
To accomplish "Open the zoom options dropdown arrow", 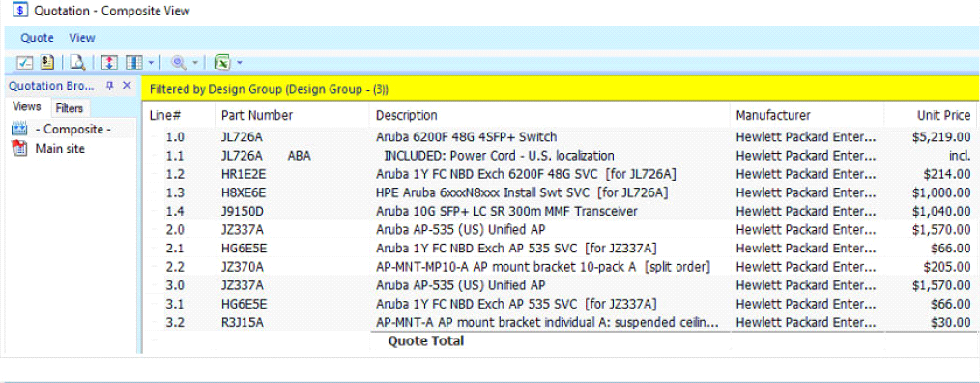I will coord(195,63).
